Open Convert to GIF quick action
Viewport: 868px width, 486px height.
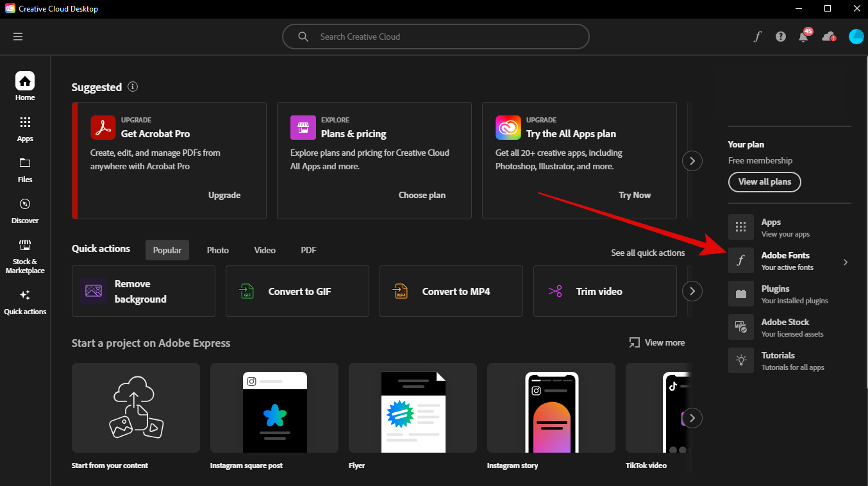click(297, 291)
